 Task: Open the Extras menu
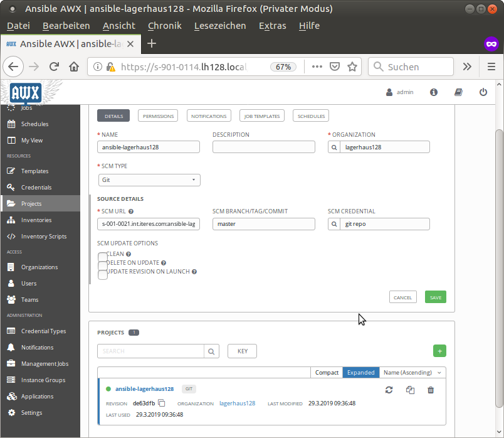tap(272, 26)
